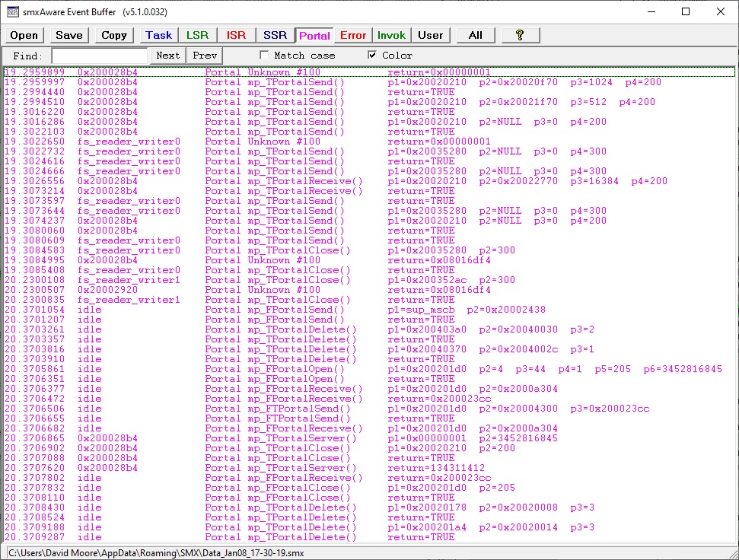
Task: Select fs_reader_writer1 row at 20.2300108
Action: [370, 280]
